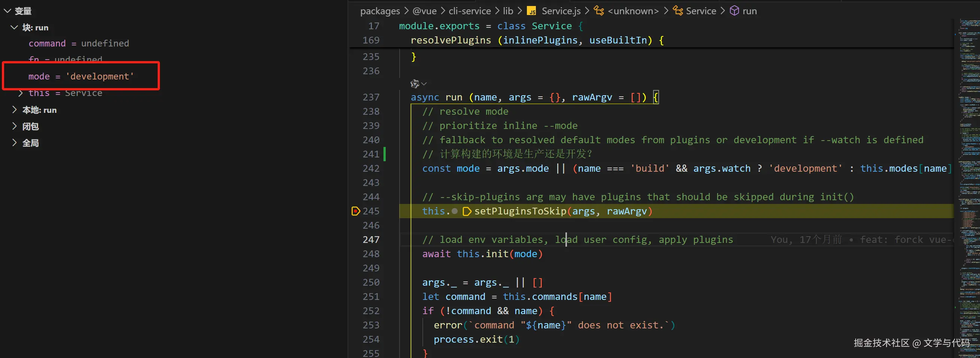
Task: Click the JS file icon in breadcrumb
Action: [531, 11]
